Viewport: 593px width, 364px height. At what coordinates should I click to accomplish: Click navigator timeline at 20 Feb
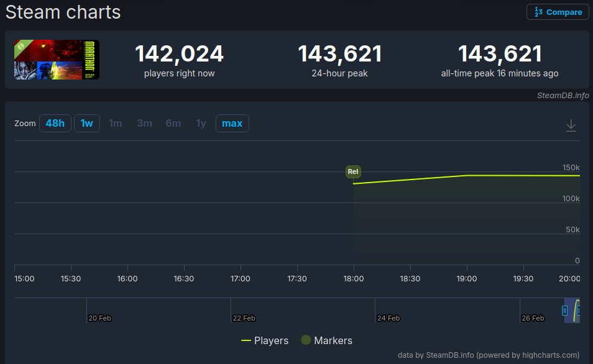coord(99,318)
